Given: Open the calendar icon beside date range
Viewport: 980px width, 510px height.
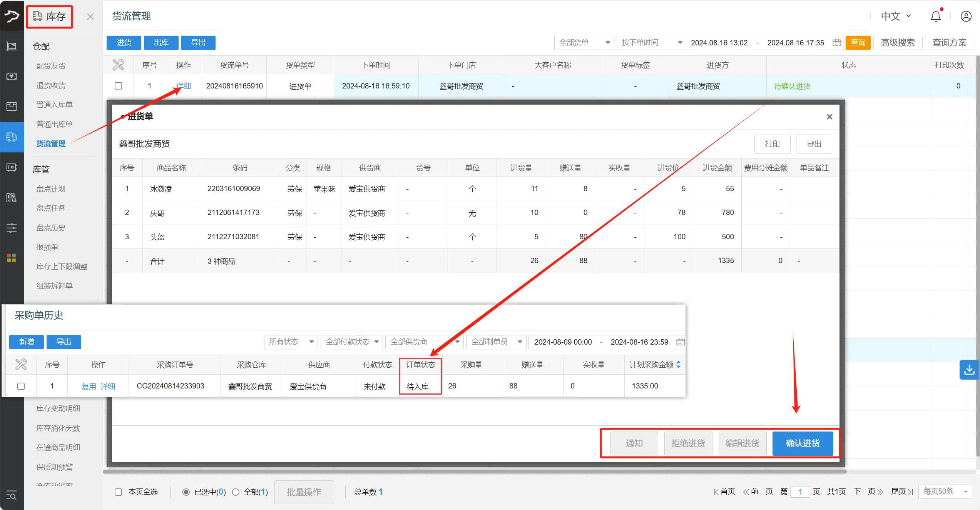Looking at the screenshot, I should point(836,42).
